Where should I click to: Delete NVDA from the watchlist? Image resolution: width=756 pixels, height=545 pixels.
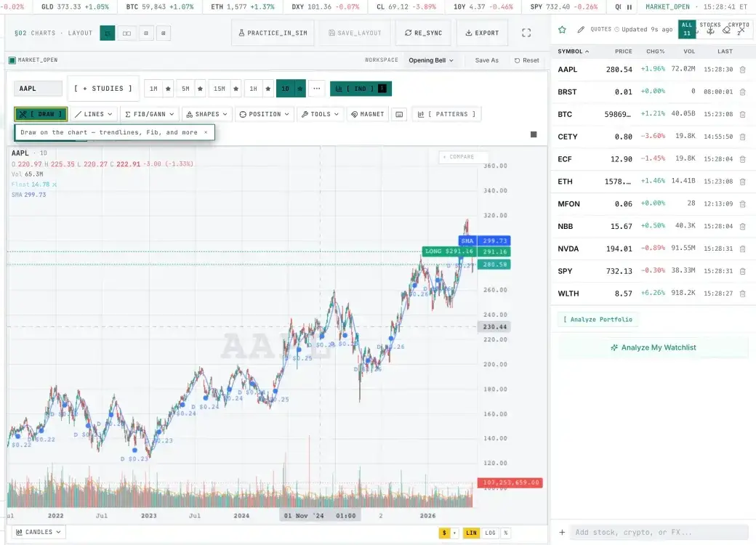(742, 249)
